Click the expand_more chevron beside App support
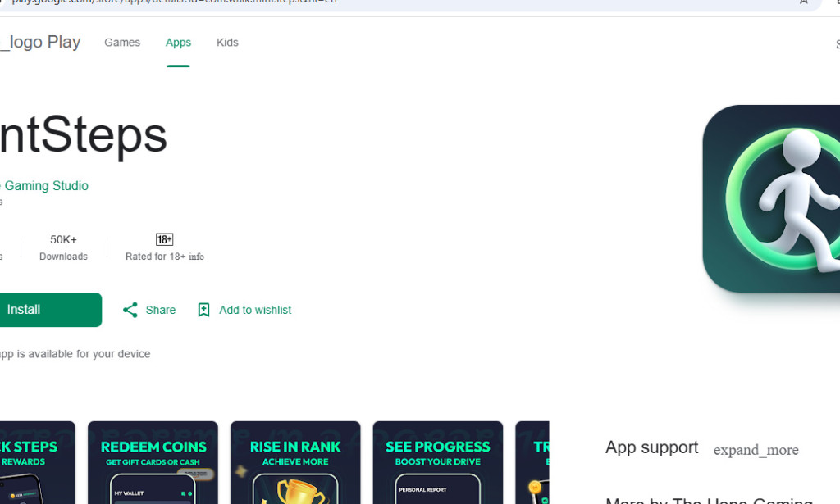This screenshot has height=504, width=840. [x=756, y=450]
